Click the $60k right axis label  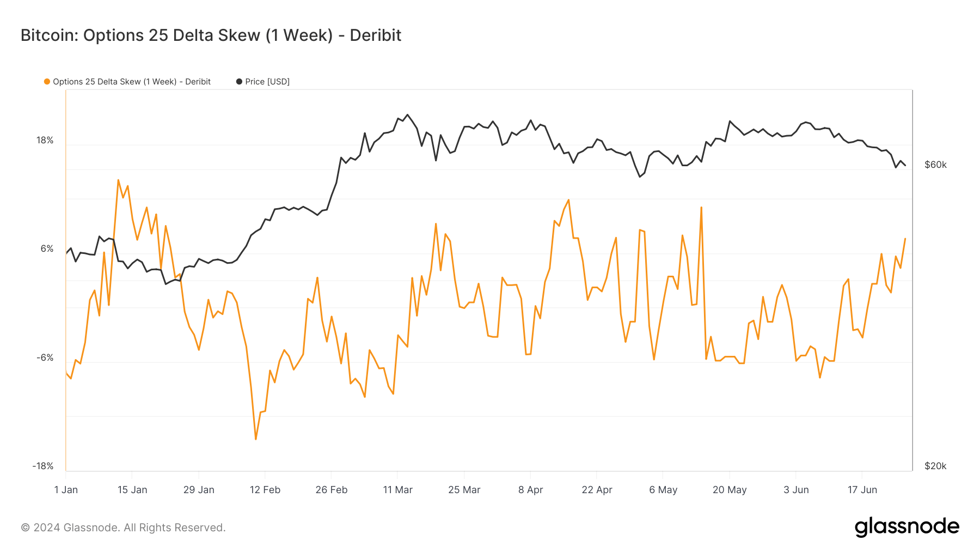[935, 165]
